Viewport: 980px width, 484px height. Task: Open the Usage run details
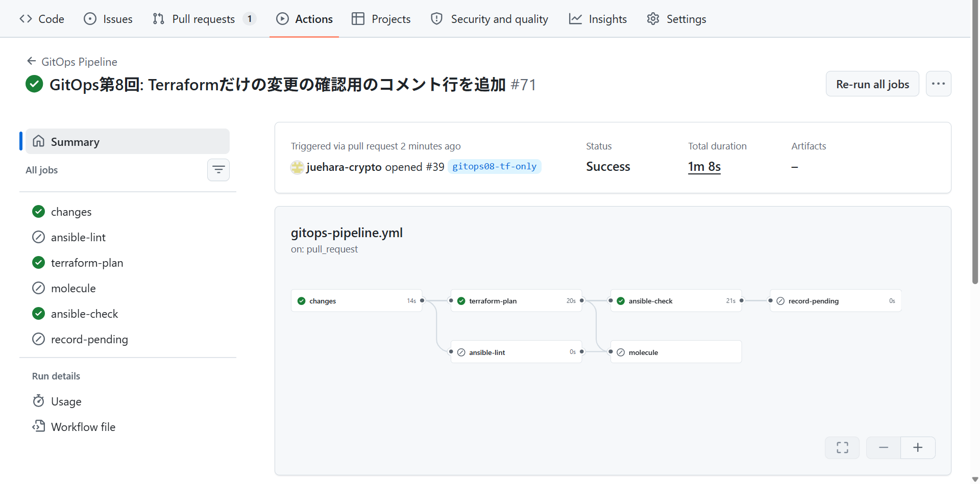pos(128,401)
